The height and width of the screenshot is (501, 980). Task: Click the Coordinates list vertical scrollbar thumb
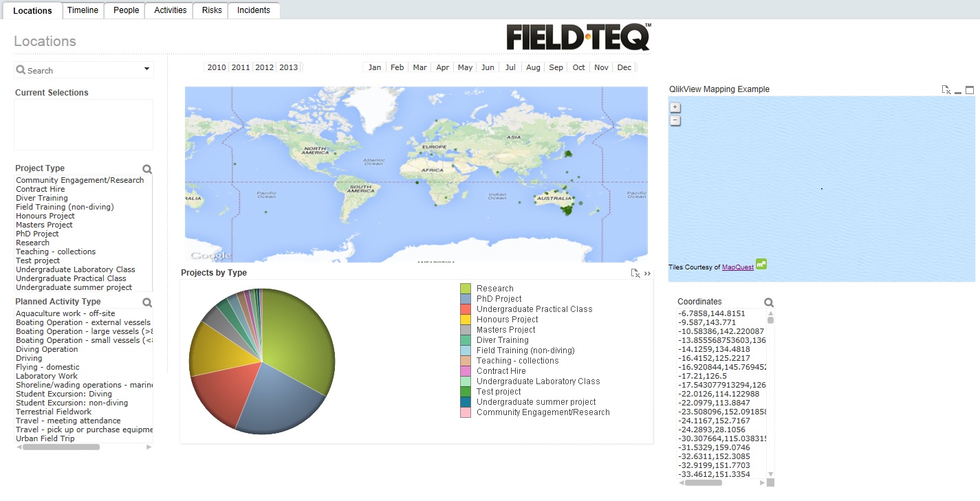[770, 320]
